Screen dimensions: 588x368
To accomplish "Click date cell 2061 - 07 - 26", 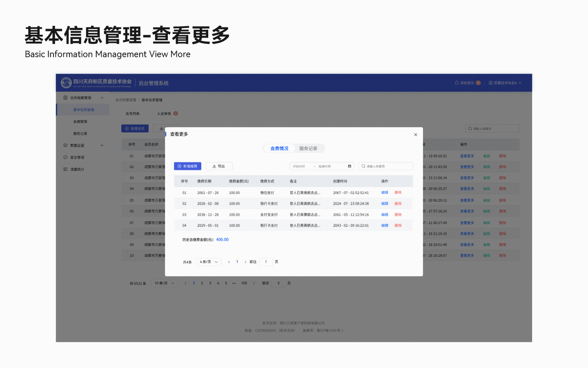I will pyautogui.click(x=208, y=193).
